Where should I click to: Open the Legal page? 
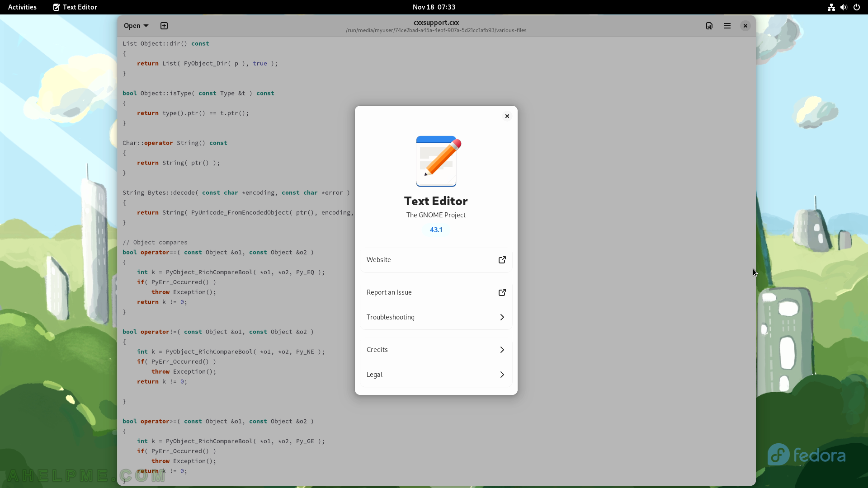pos(436,375)
